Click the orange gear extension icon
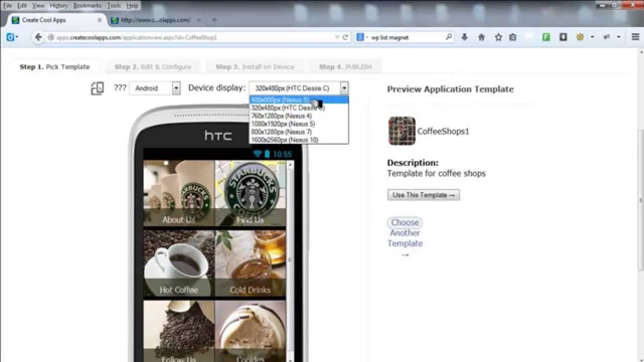 580,37
